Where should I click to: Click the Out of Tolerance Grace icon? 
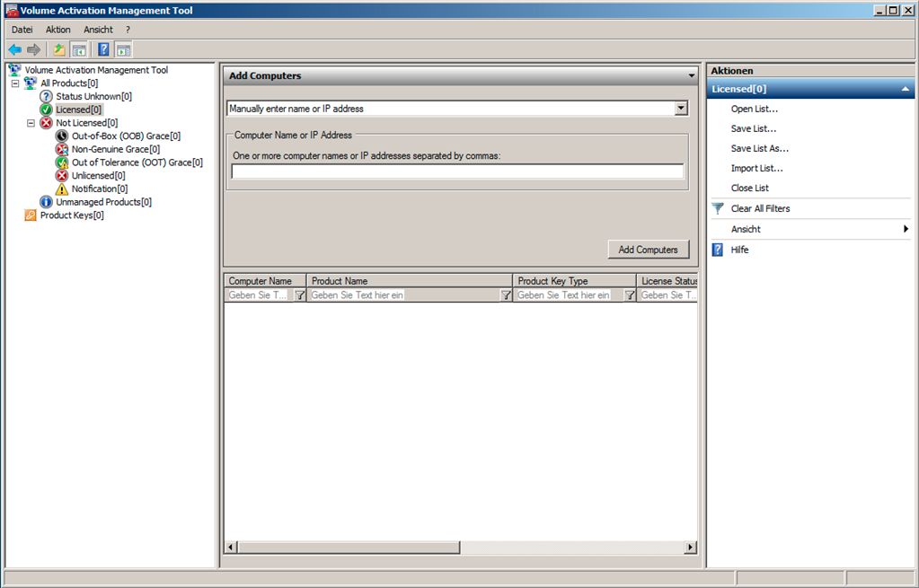pyautogui.click(x=62, y=162)
